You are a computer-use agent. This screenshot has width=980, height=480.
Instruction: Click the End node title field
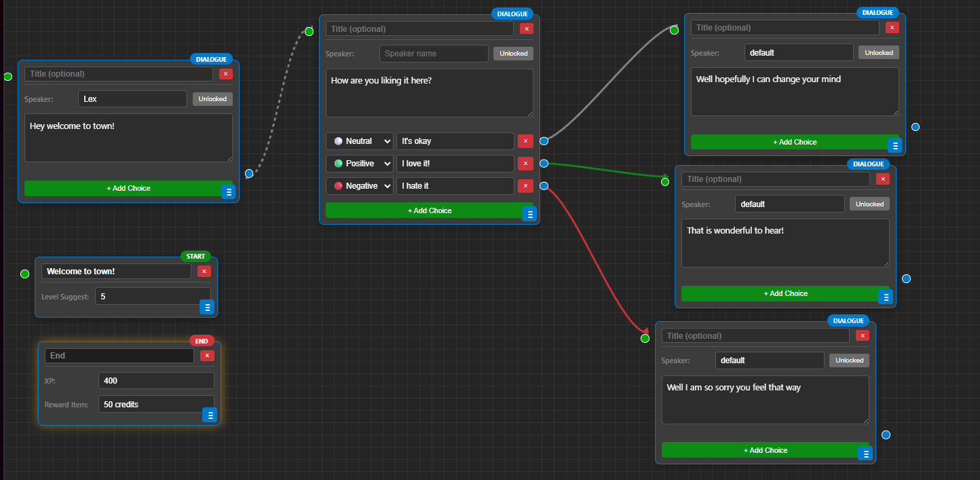[x=119, y=356]
